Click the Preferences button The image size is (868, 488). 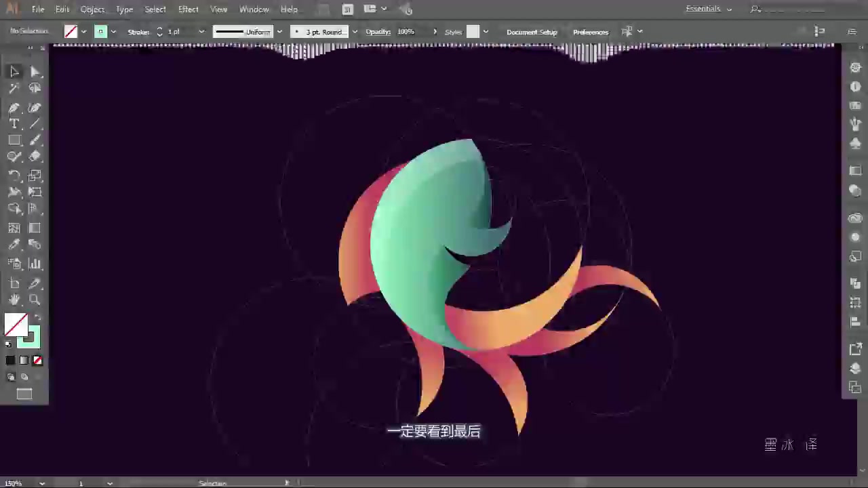pyautogui.click(x=591, y=32)
